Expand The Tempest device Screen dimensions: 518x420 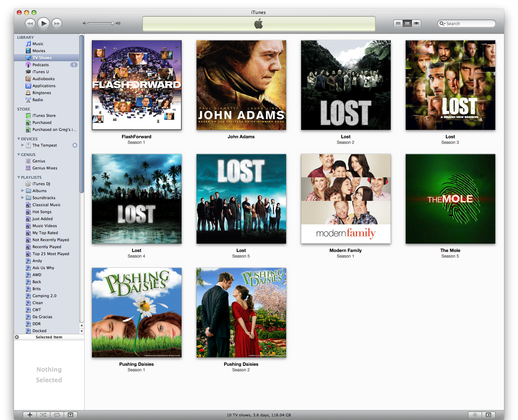tap(22, 145)
